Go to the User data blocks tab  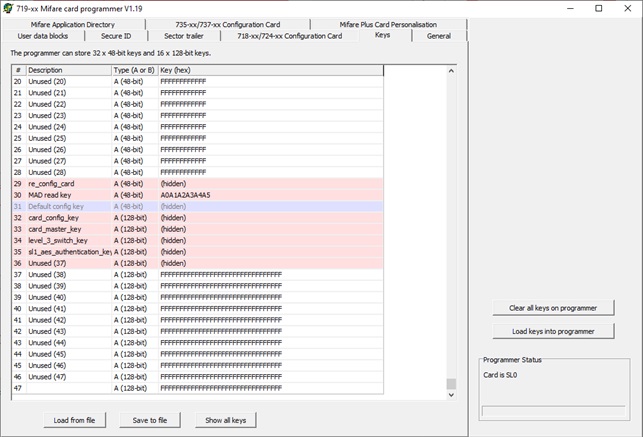pos(43,36)
